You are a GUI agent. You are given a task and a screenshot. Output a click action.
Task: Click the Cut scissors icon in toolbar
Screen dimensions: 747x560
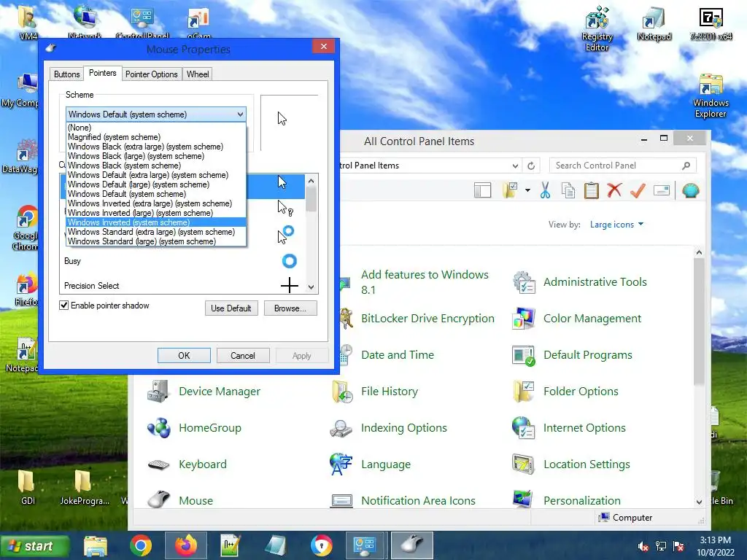[x=545, y=191]
